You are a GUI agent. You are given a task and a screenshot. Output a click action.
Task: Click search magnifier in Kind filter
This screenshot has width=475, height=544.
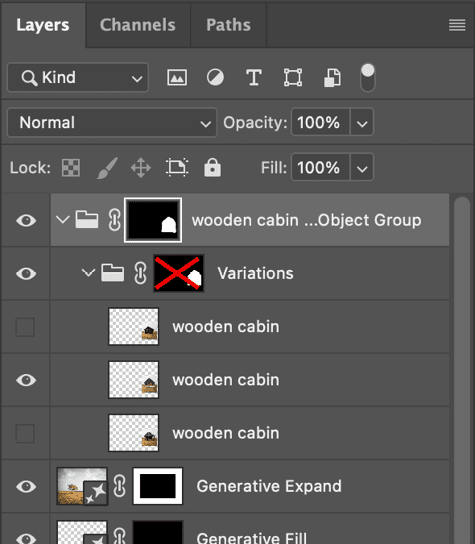coord(29,78)
